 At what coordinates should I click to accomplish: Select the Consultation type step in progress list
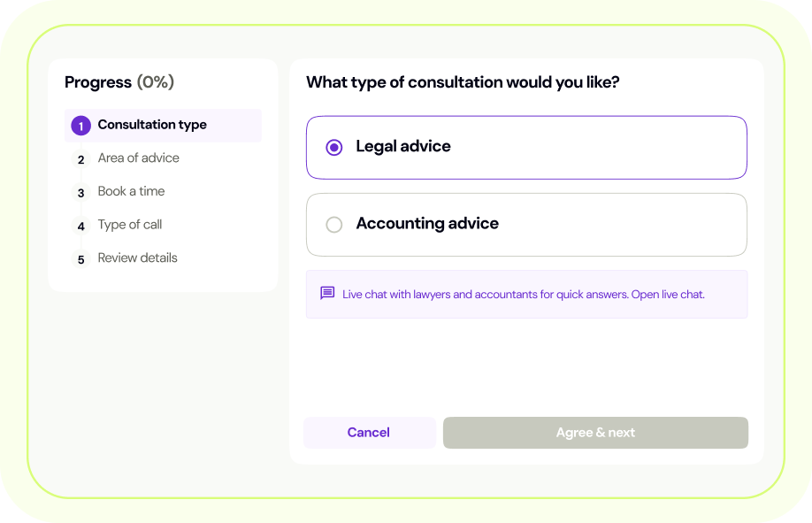point(151,126)
